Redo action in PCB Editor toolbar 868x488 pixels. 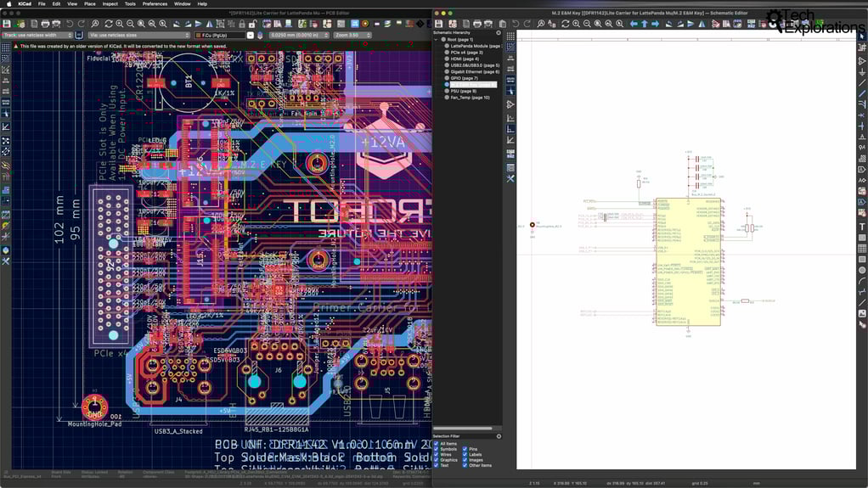tap(81, 24)
